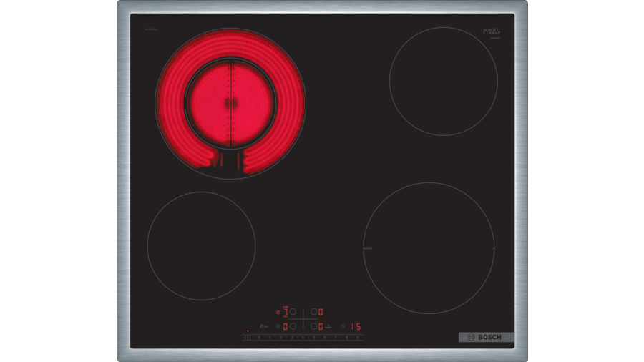Image resolution: width=644 pixels, height=362 pixels.
Task: Click the glowing red inner heating zone
Action: pos(230,103)
